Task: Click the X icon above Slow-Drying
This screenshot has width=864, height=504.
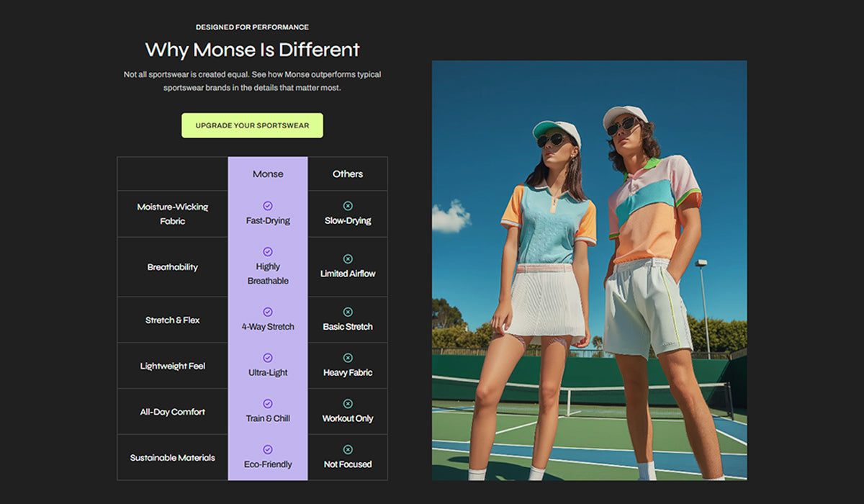Action: point(348,206)
